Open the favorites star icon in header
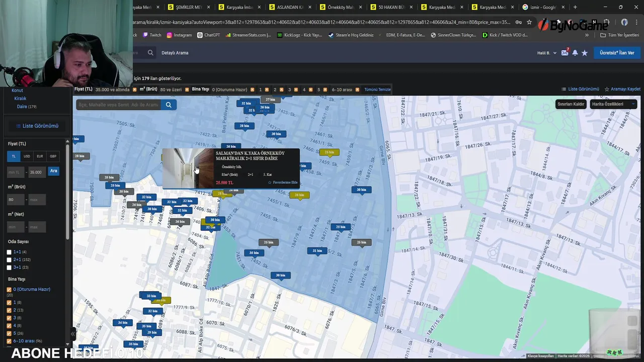The image size is (644, 362). click(x=585, y=53)
